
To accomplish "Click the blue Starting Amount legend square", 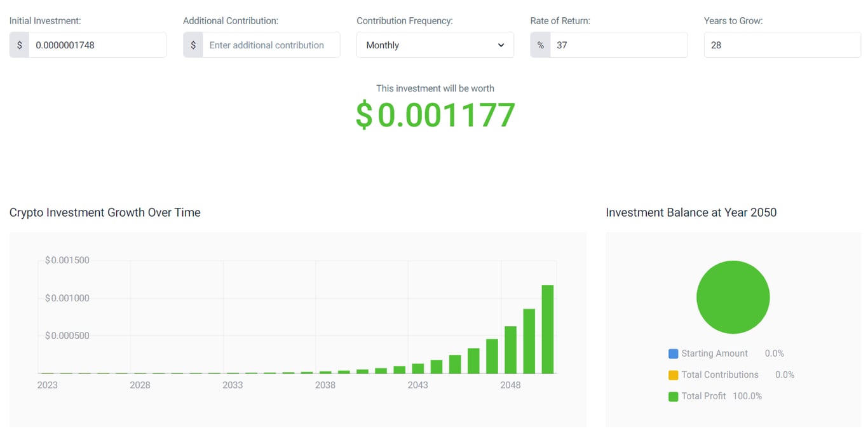I will (x=673, y=353).
